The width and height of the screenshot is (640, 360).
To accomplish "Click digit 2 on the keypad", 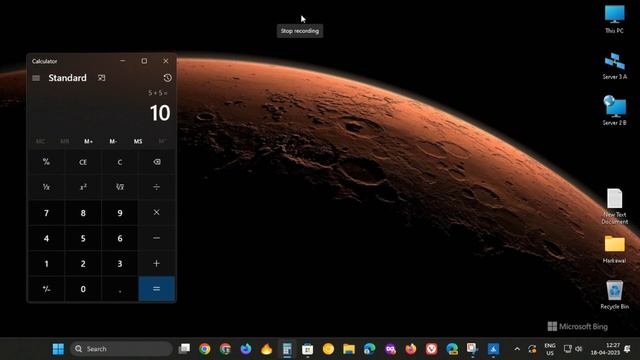I will [83, 263].
